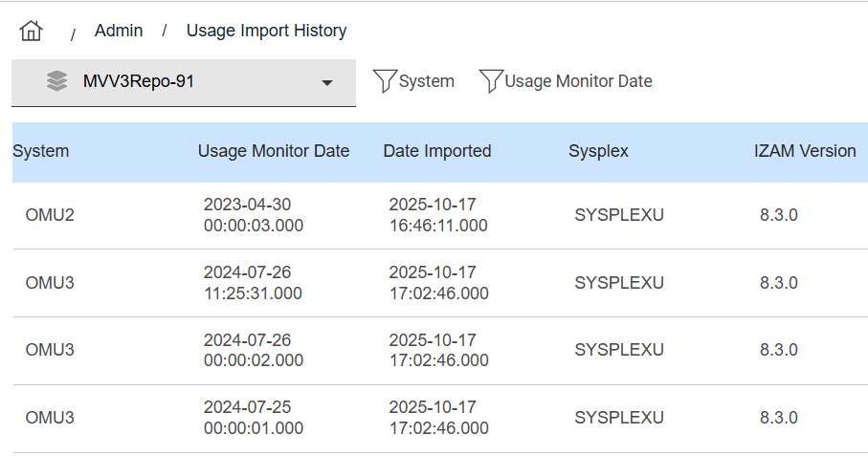
Task: Go to Admin breadcrumb link
Action: 119,31
